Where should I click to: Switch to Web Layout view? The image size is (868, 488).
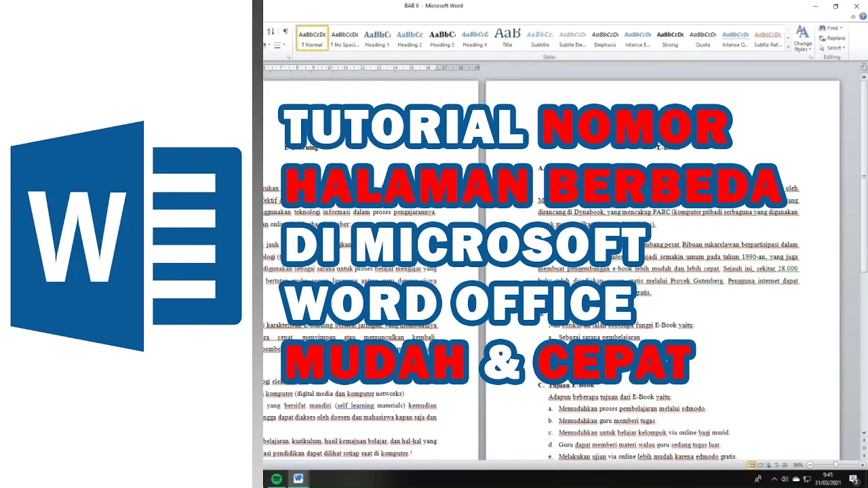coord(768,465)
